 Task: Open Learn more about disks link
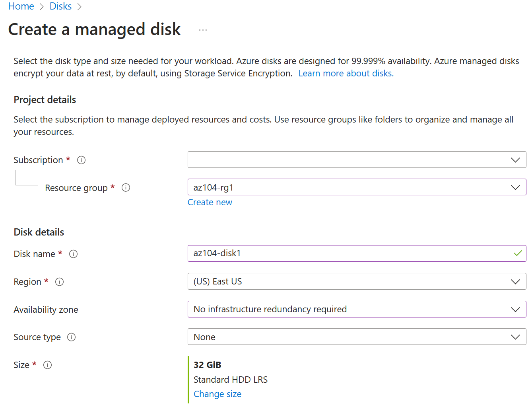click(346, 74)
